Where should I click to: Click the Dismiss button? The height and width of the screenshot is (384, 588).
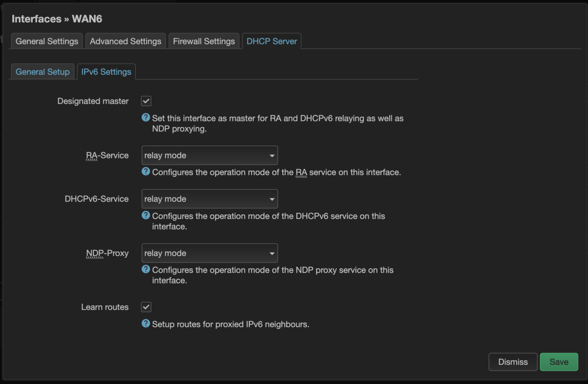(x=513, y=362)
